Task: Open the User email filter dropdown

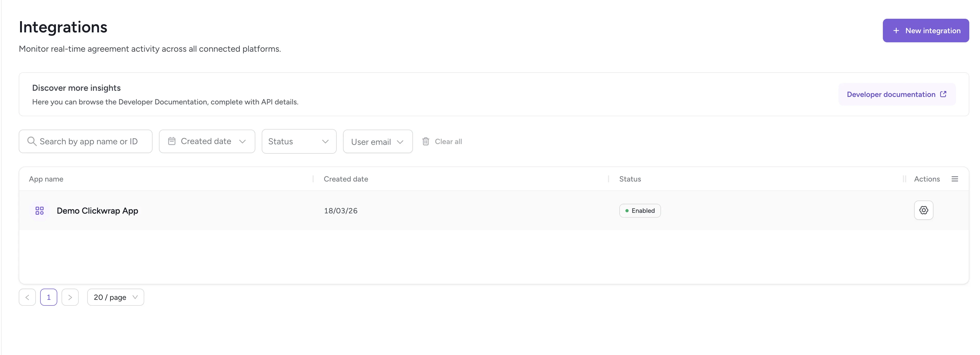Action: (x=377, y=141)
